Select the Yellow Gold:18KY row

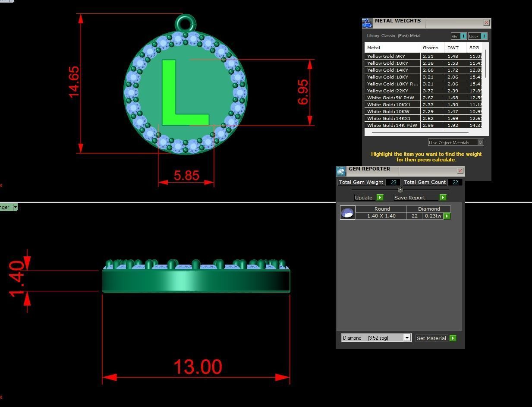coord(423,77)
